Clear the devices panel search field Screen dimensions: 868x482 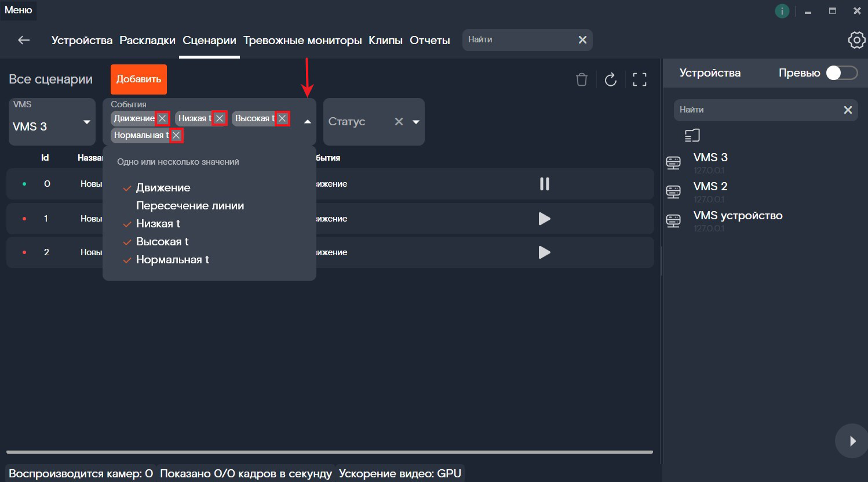[848, 110]
